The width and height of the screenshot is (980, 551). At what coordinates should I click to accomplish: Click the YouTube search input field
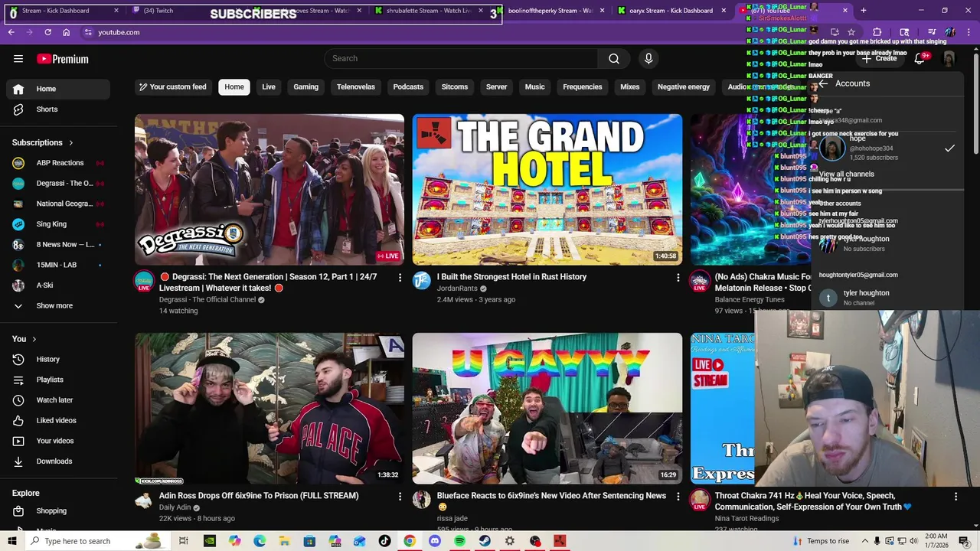[462, 58]
